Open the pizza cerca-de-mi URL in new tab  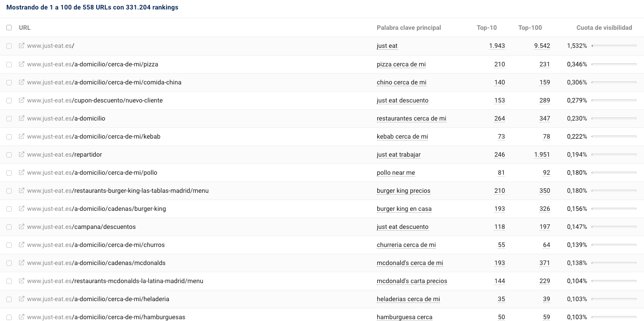21,64
